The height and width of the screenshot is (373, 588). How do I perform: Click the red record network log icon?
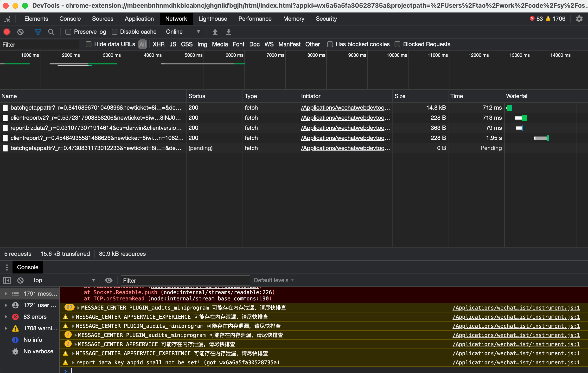(7, 32)
